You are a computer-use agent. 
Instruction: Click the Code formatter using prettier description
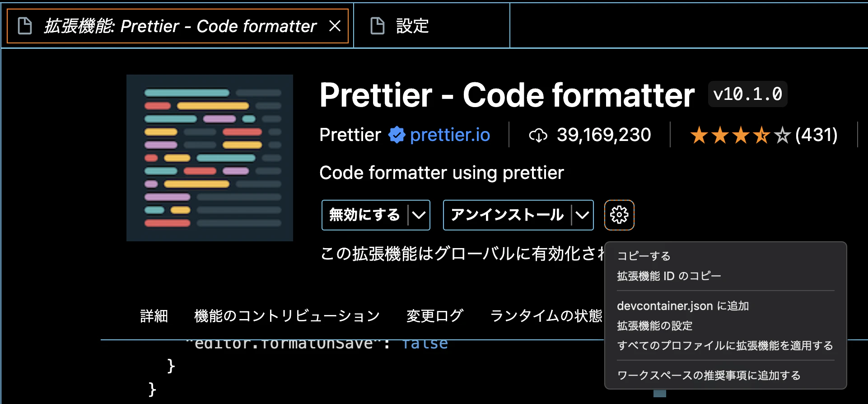pos(442,173)
